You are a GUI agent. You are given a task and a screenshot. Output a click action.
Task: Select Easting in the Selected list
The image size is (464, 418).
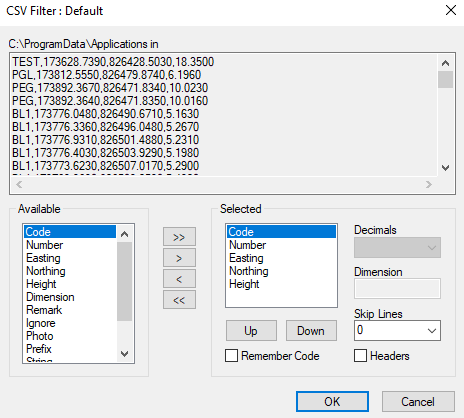point(281,258)
